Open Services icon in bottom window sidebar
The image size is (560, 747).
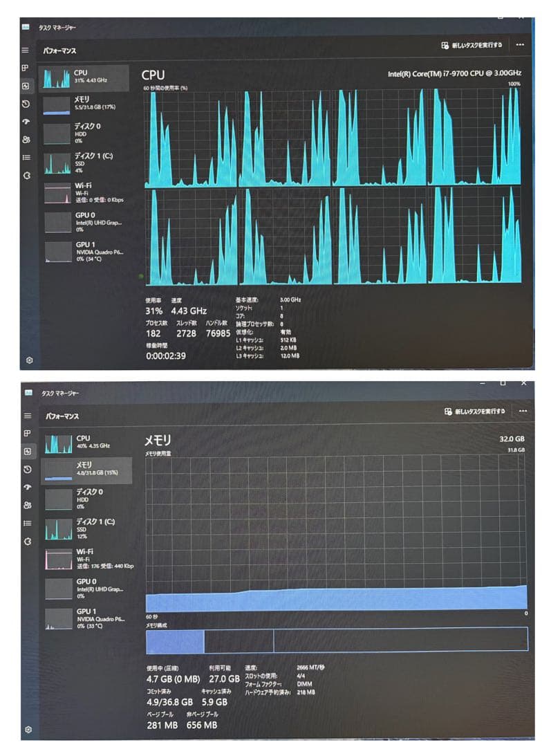(x=27, y=542)
